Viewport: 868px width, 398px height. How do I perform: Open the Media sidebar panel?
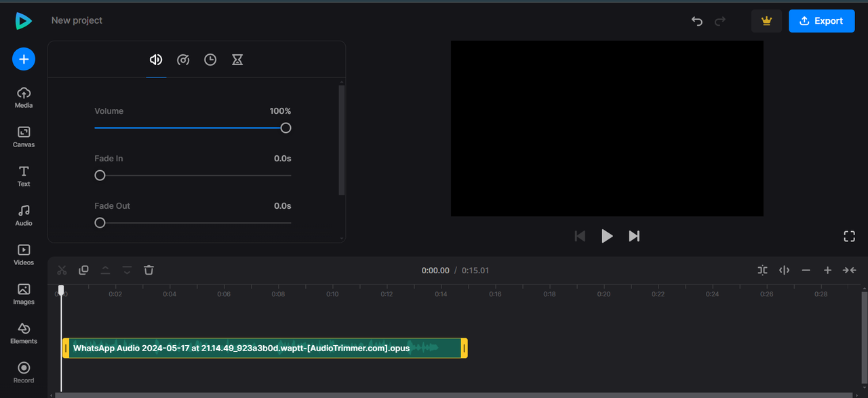[24, 98]
